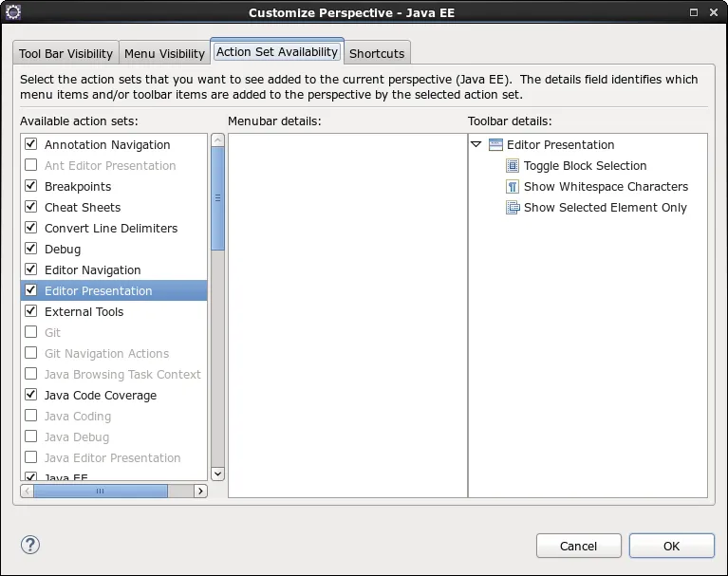The height and width of the screenshot is (576, 728).
Task: Select the 'Editor Navigation' label
Action: pyautogui.click(x=93, y=270)
